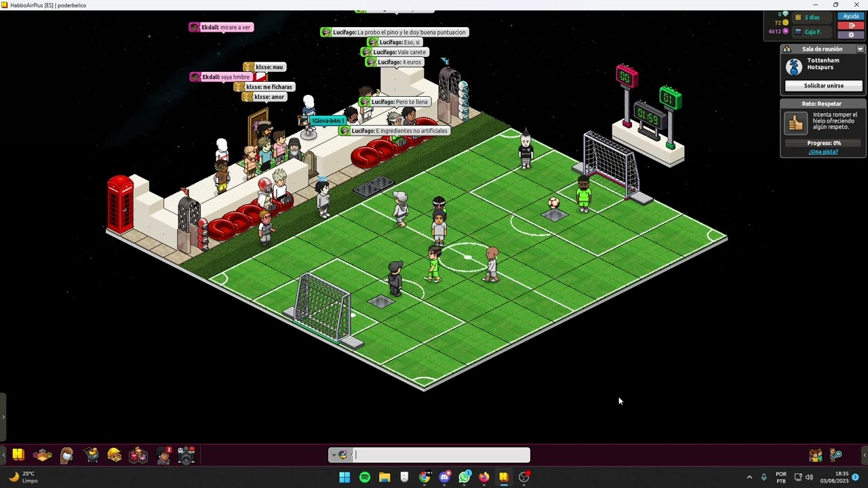Click chat message 'Lucifago: 4 euros'
868x488 pixels.
[x=394, y=62]
